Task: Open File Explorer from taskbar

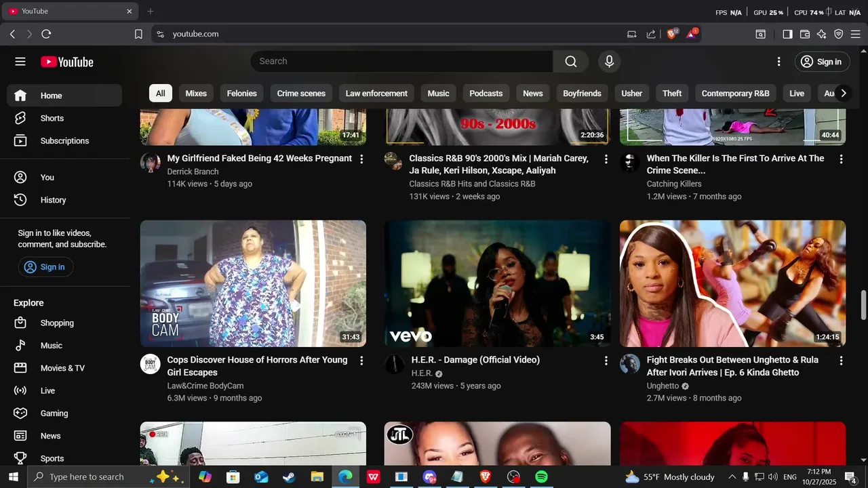Action: pos(317,477)
